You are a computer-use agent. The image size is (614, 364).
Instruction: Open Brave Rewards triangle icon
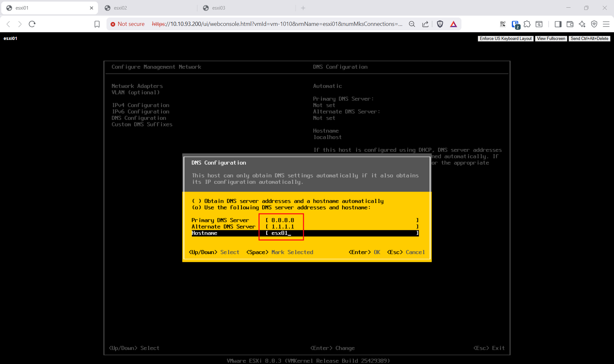(453, 24)
